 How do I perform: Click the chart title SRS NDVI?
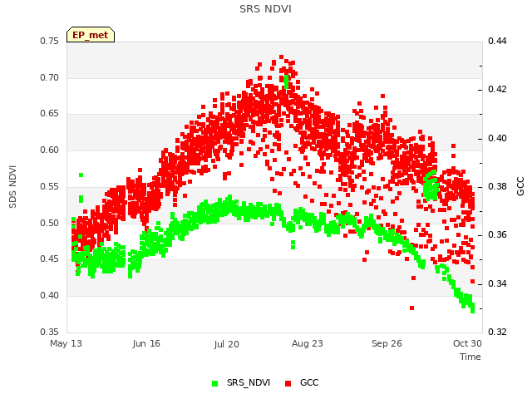pos(265,9)
